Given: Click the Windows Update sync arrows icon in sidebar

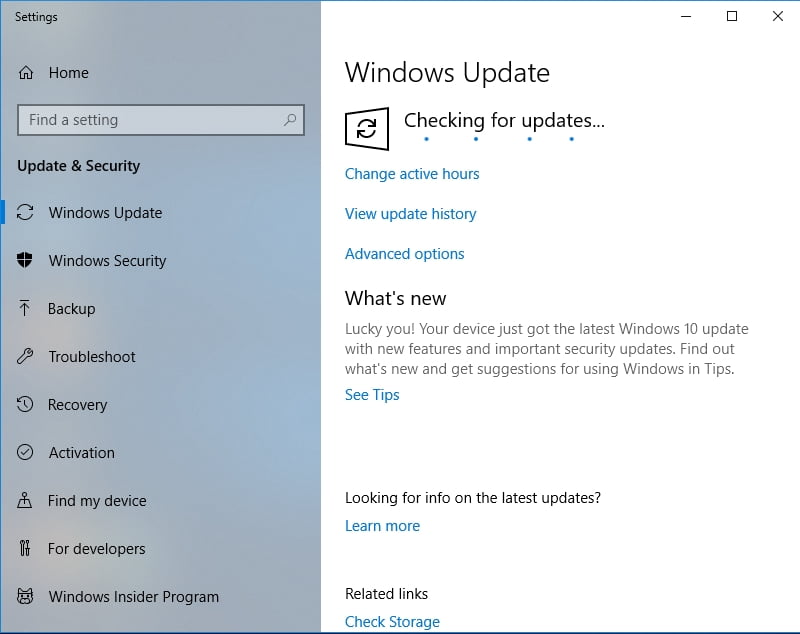Looking at the screenshot, I should (25, 212).
